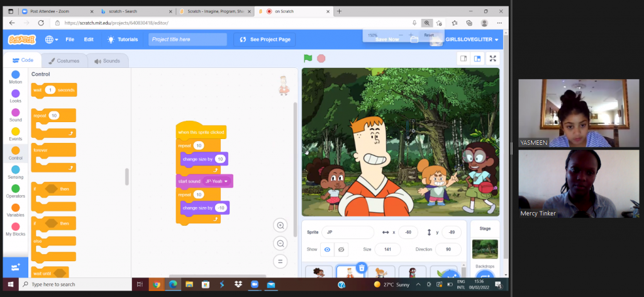Hide the sprite with crossed-eye icon

pyautogui.click(x=341, y=249)
